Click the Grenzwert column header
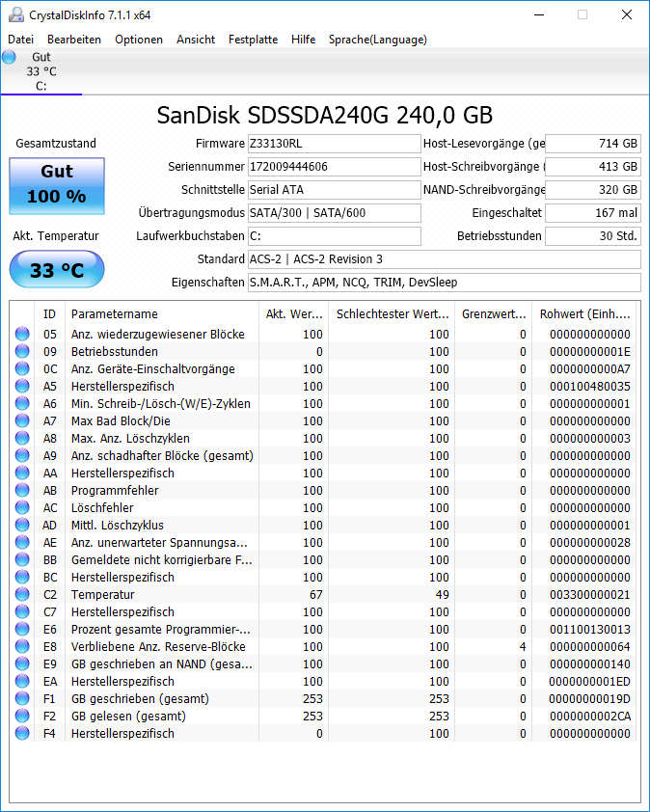Image resolution: width=650 pixels, height=812 pixels. coord(494,313)
